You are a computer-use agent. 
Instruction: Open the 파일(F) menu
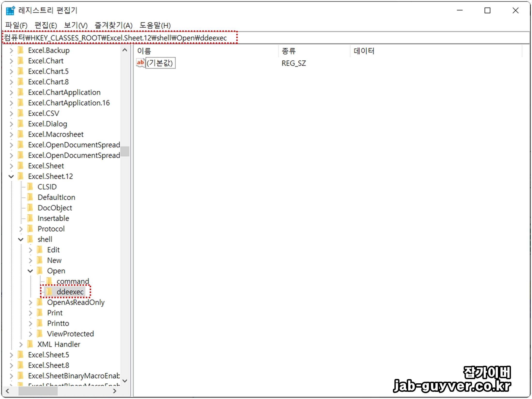(16, 25)
